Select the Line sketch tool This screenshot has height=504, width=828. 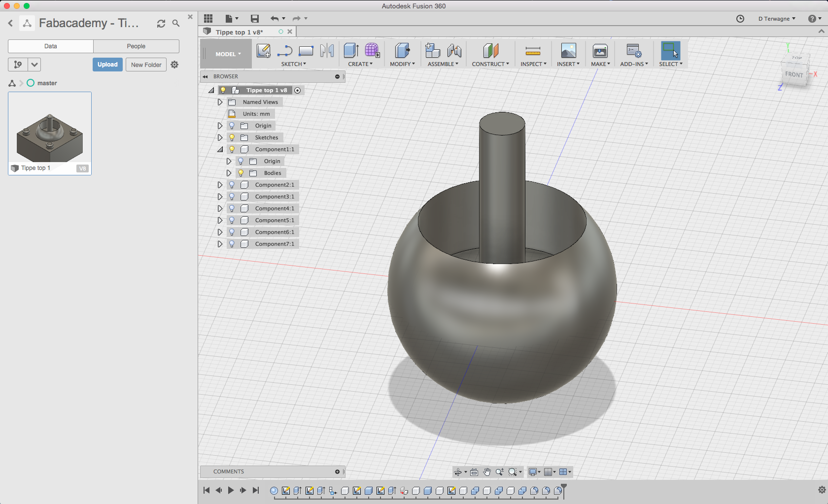point(285,51)
